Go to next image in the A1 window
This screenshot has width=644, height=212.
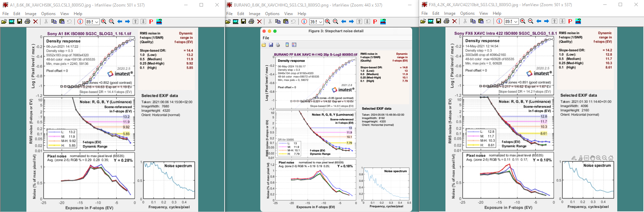127,22
